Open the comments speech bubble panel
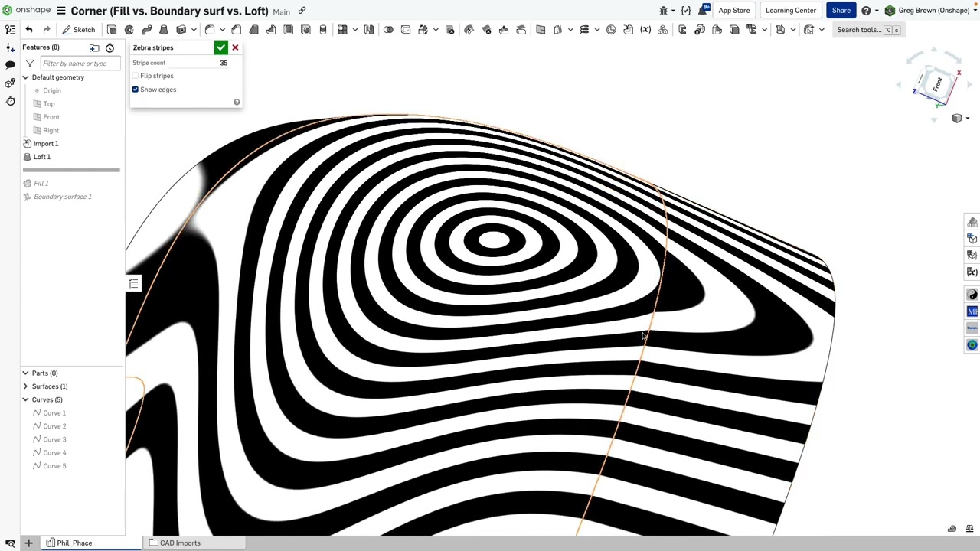The width and height of the screenshot is (980, 551). click(10, 65)
